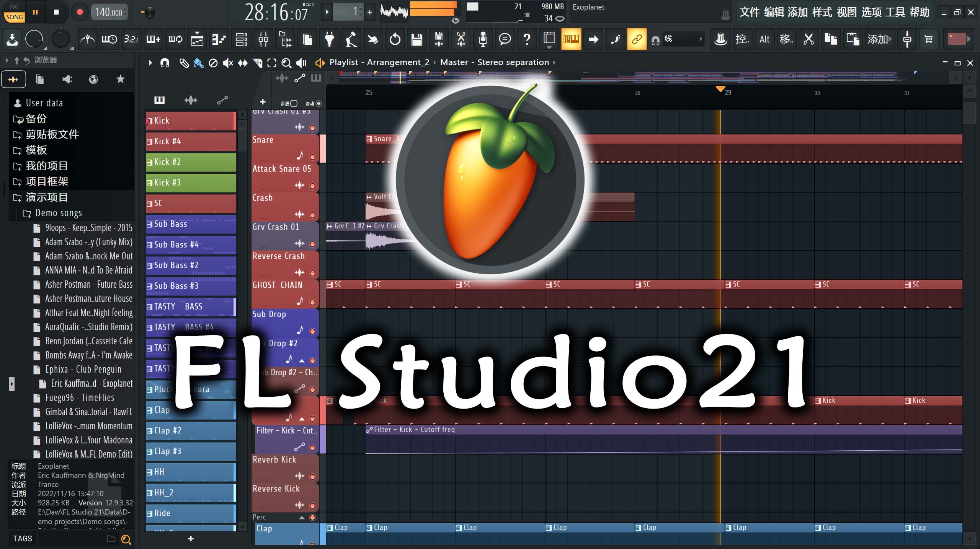Open the 帮助 menu
The image size is (980, 549).
920,12
